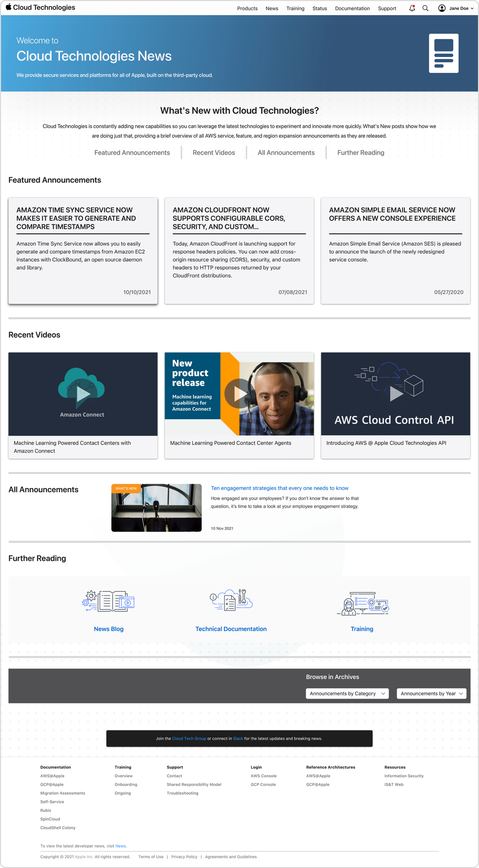Follow the Cloud Tech Group link
Viewport: 479px width, 868px height.
189,738
